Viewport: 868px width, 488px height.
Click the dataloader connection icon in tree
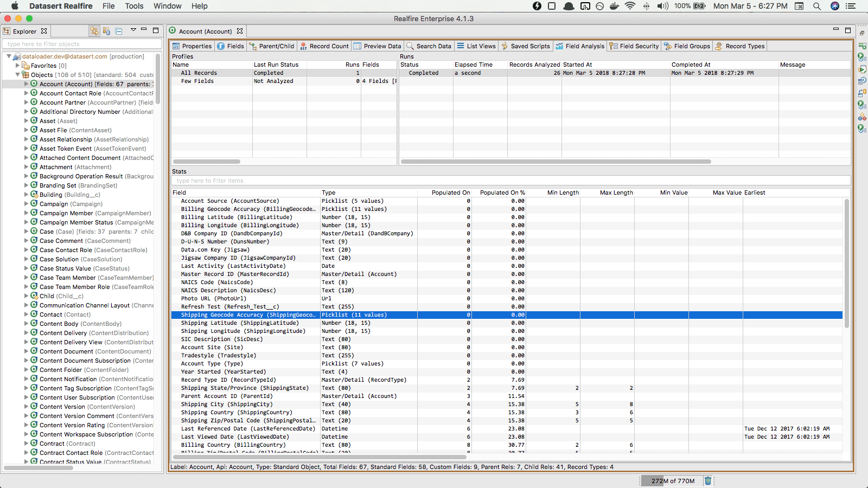click(x=17, y=56)
